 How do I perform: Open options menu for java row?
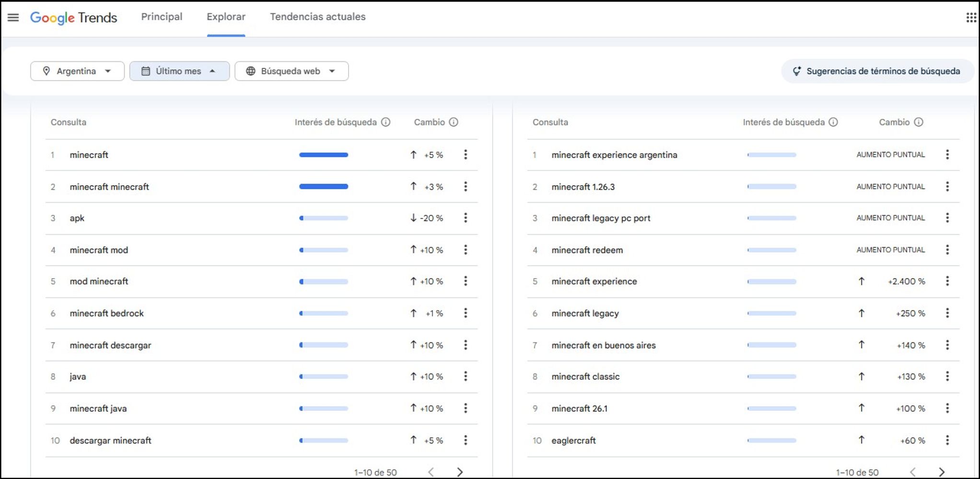pos(466,376)
